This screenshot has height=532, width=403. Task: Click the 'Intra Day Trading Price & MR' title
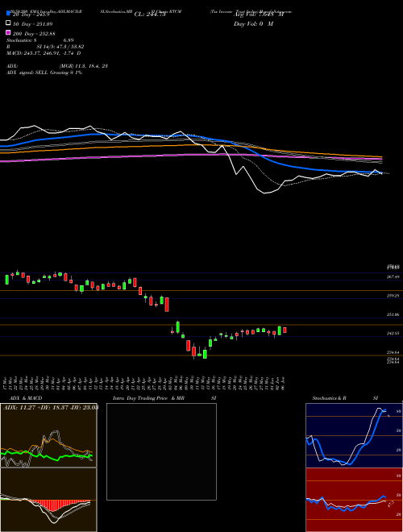pyautogui.click(x=148, y=398)
